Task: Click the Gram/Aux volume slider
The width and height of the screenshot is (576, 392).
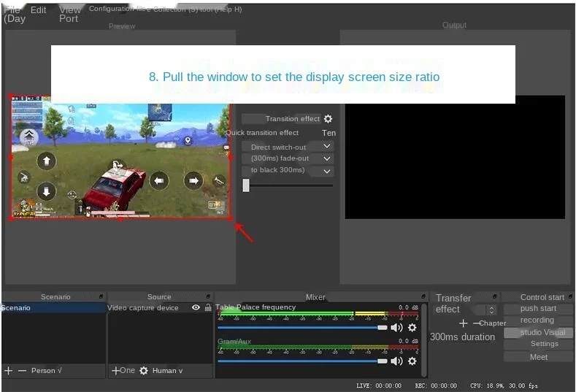Action: click(x=302, y=361)
